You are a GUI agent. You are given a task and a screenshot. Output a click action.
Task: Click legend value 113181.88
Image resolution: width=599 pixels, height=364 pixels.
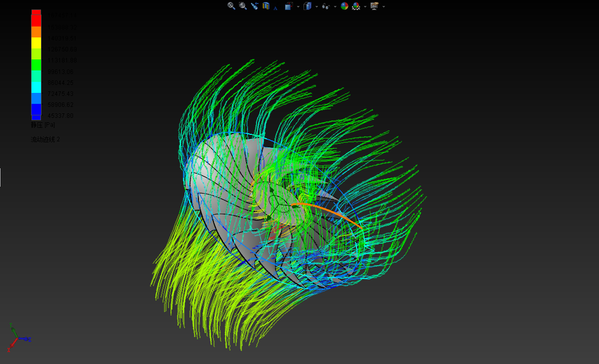(62, 61)
